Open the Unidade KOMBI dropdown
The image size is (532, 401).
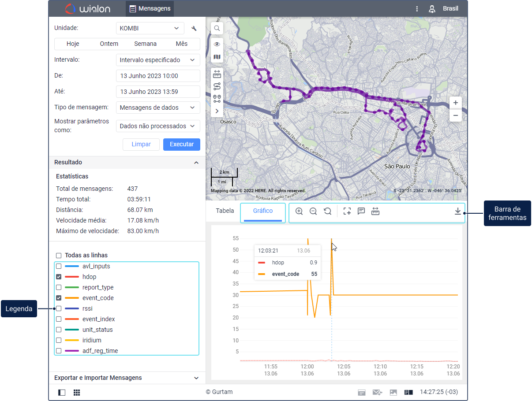(x=150, y=28)
